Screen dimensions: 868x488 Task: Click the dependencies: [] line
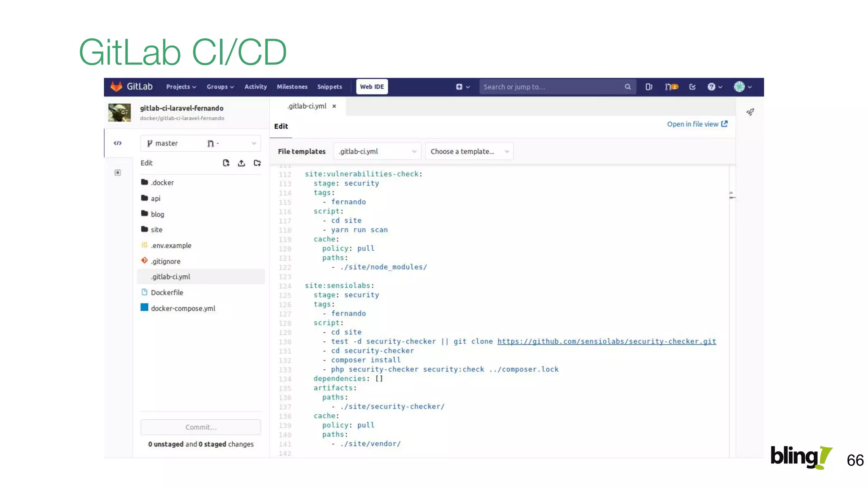[x=348, y=379]
